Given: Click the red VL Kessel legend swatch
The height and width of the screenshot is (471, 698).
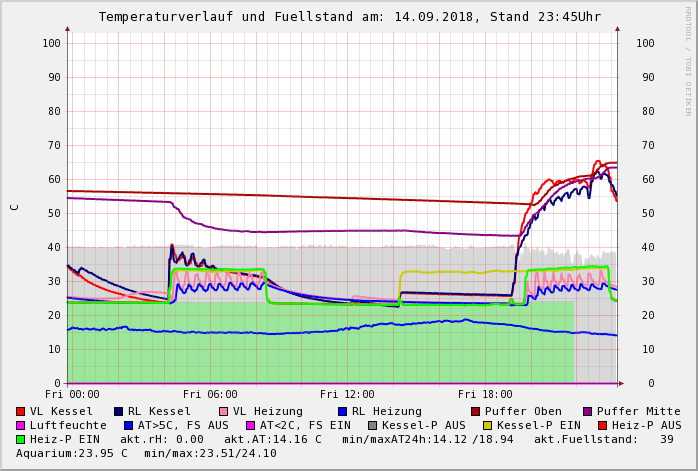Looking at the screenshot, I should 20,411.
